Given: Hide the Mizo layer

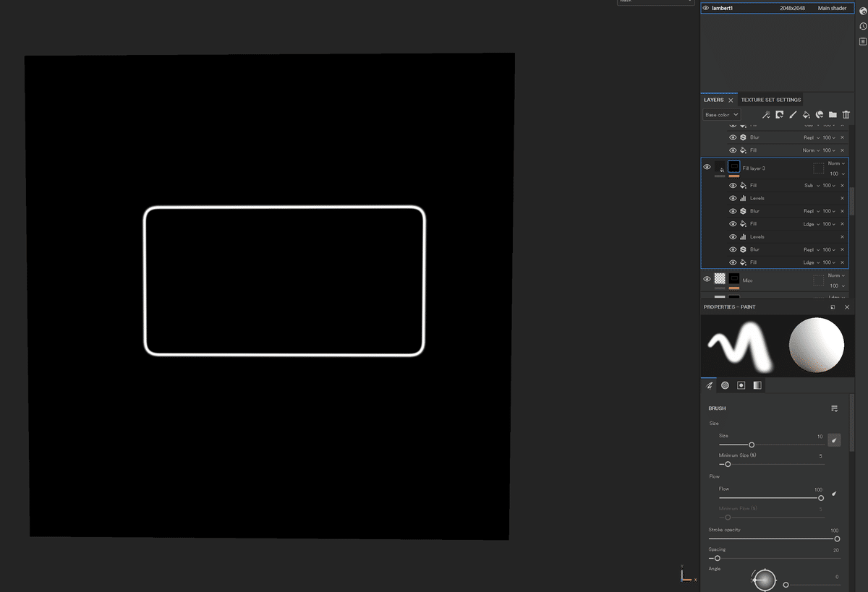Looking at the screenshot, I should (707, 279).
